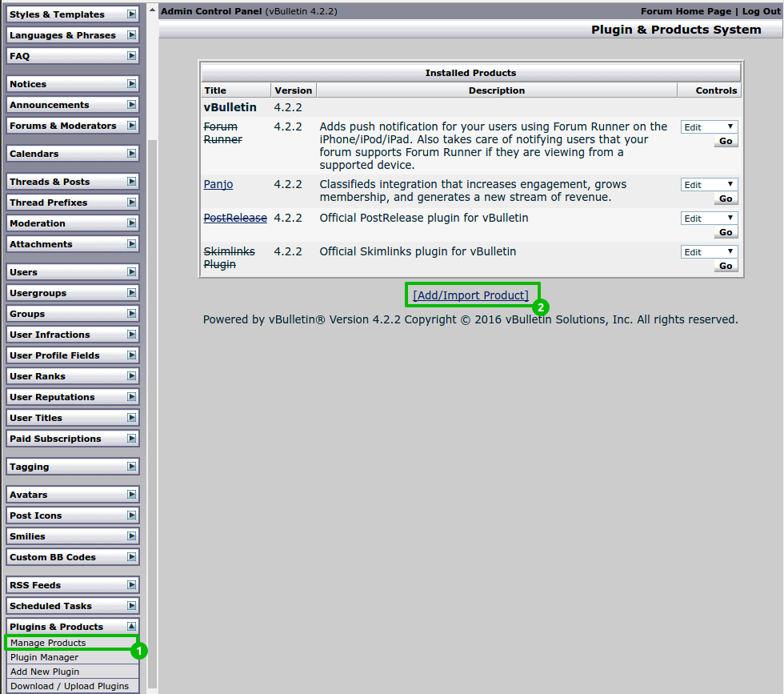Click the Skimlinks Plugin title text
The image size is (784, 694).
tap(229, 258)
